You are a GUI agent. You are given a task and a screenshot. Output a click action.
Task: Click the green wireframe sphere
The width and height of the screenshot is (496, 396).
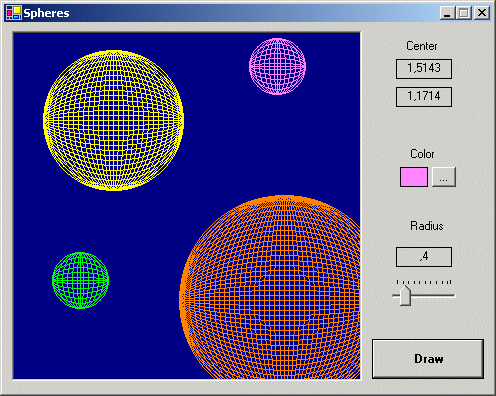tap(80, 280)
